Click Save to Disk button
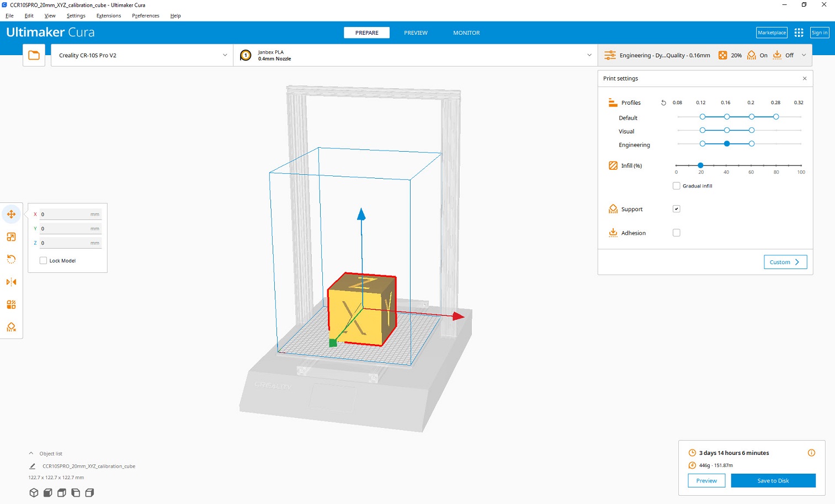 pyautogui.click(x=773, y=480)
